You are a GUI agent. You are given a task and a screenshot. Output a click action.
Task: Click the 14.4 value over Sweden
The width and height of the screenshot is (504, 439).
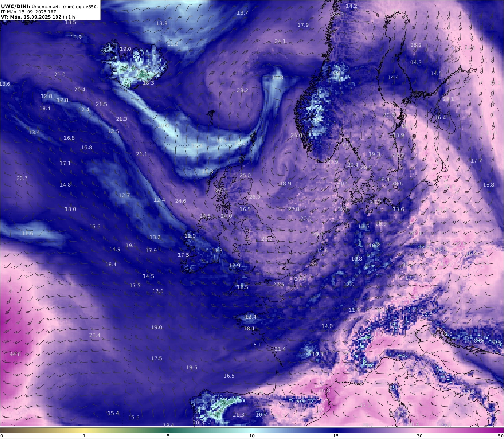(x=393, y=77)
